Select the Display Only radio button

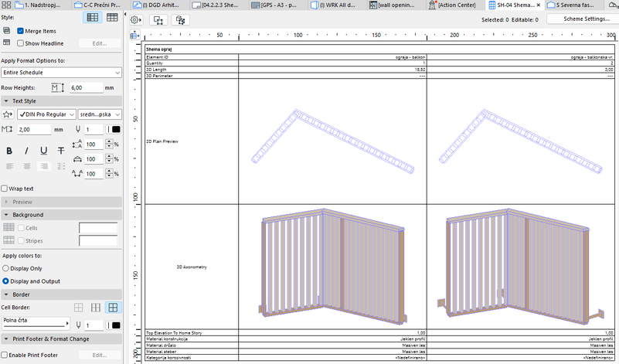tap(6, 268)
